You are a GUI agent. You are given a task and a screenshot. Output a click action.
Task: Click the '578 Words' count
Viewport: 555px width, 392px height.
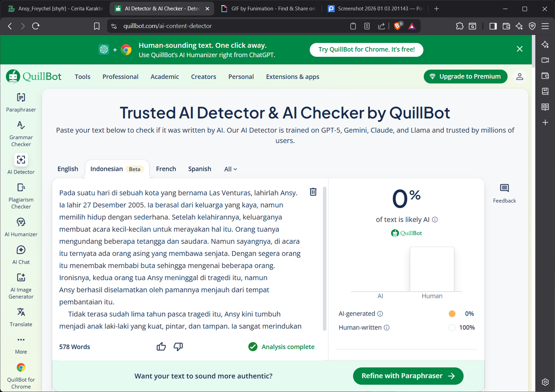click(75, 346)
